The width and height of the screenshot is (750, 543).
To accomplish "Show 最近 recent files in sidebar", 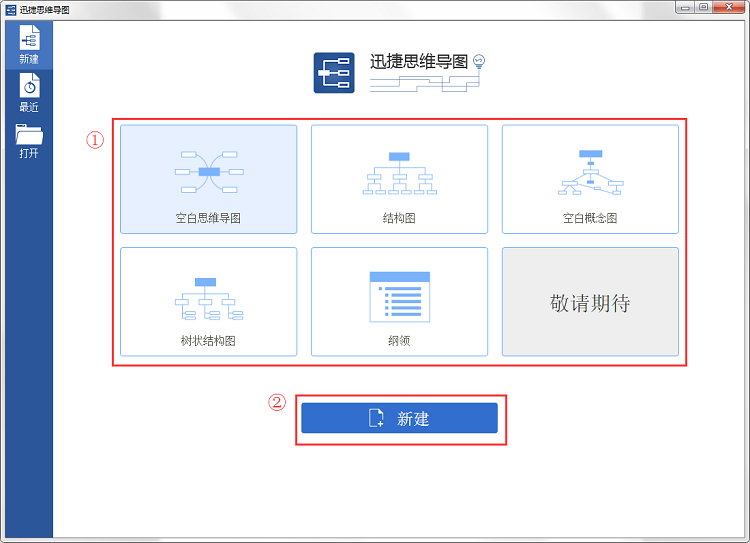I will tap(29, 92).
